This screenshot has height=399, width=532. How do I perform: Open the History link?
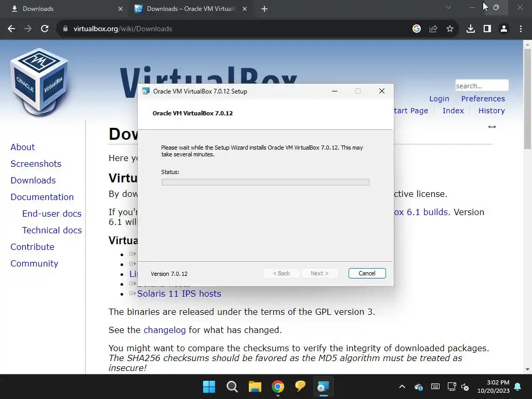click(491, 111)
